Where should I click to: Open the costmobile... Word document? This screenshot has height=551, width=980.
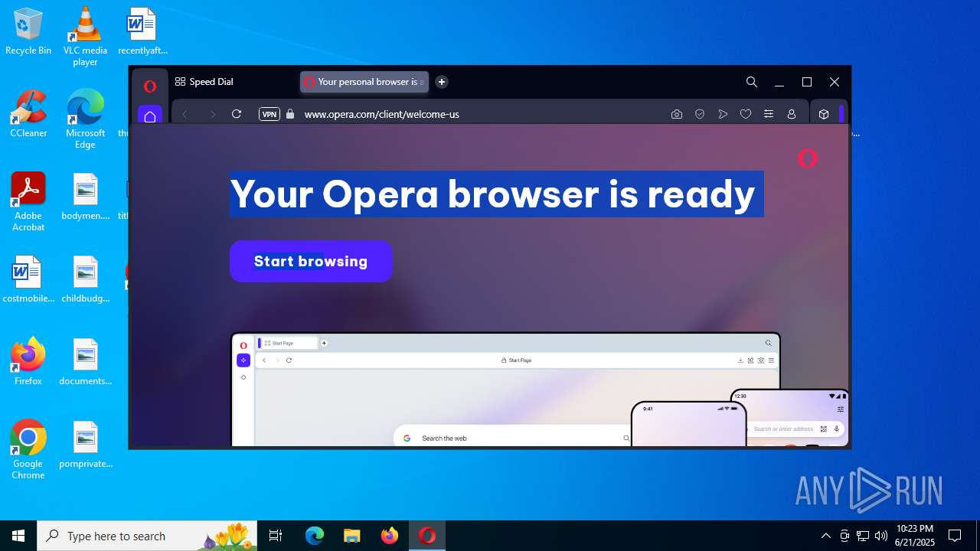[x=28, y=279]
